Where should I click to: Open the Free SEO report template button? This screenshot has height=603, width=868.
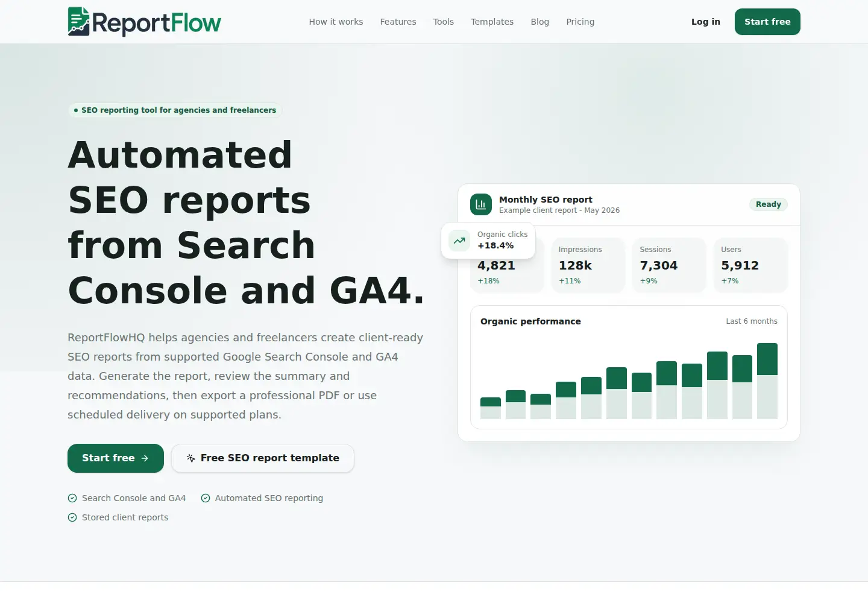[263, 458]
